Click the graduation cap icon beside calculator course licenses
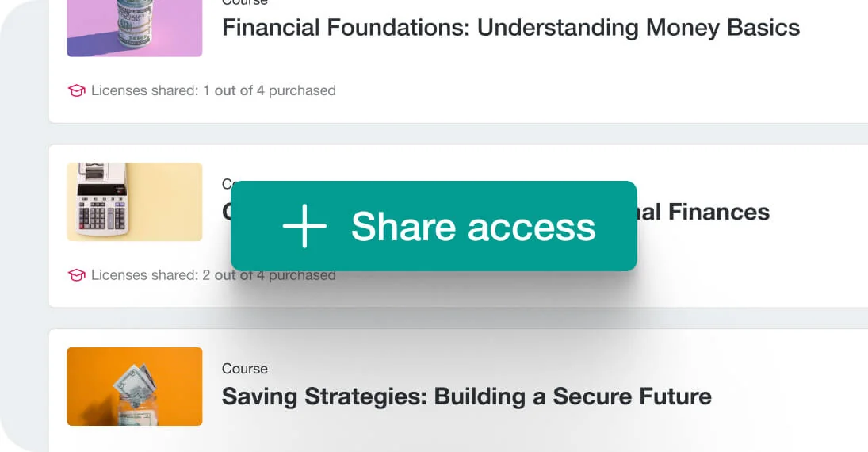This screenshot has height=452, width=868. point(76,275)
